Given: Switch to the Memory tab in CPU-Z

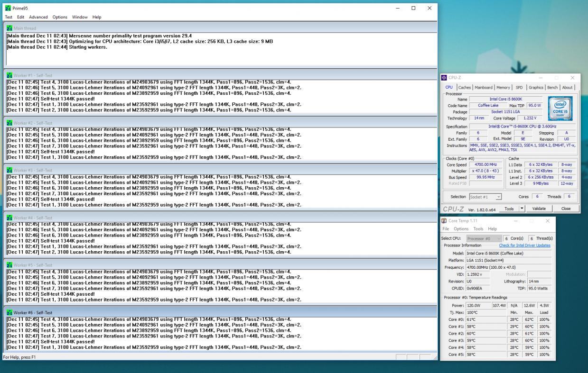Looking at the screenshot, I should pyautogui.click(x=503, y=87).
